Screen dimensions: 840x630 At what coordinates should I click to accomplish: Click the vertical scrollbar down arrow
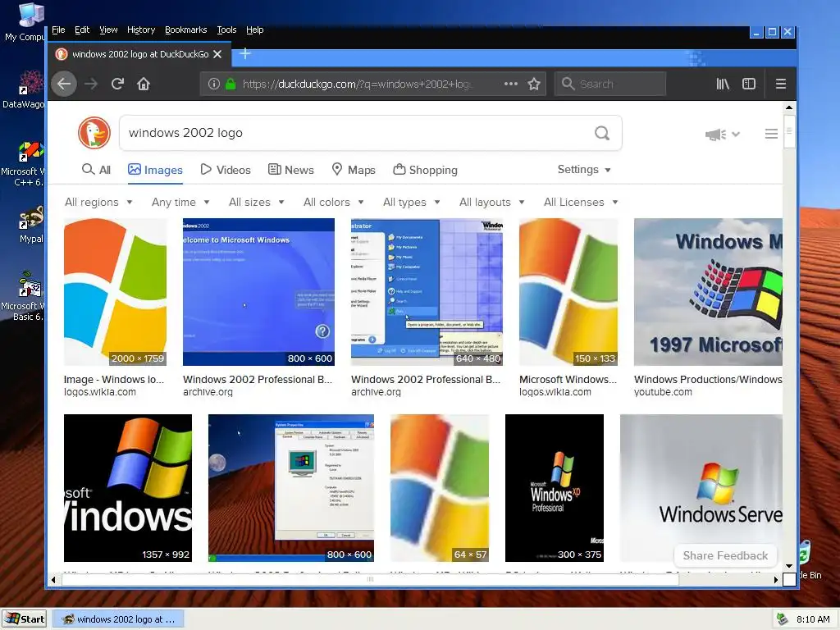tap(789, 566)
